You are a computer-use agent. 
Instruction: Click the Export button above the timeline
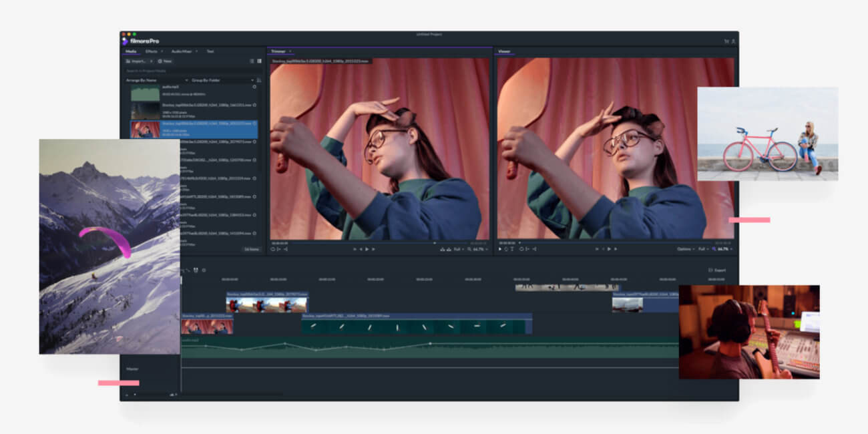coord(718,270)
